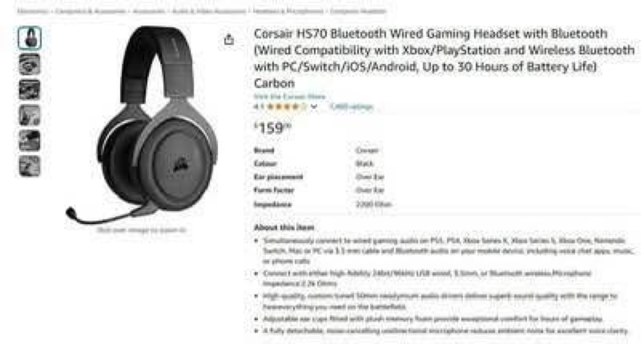Open the rating breakdown chevron next to stars
The image size is (644, 344).
pyautogui.click(x=314, y=107)
